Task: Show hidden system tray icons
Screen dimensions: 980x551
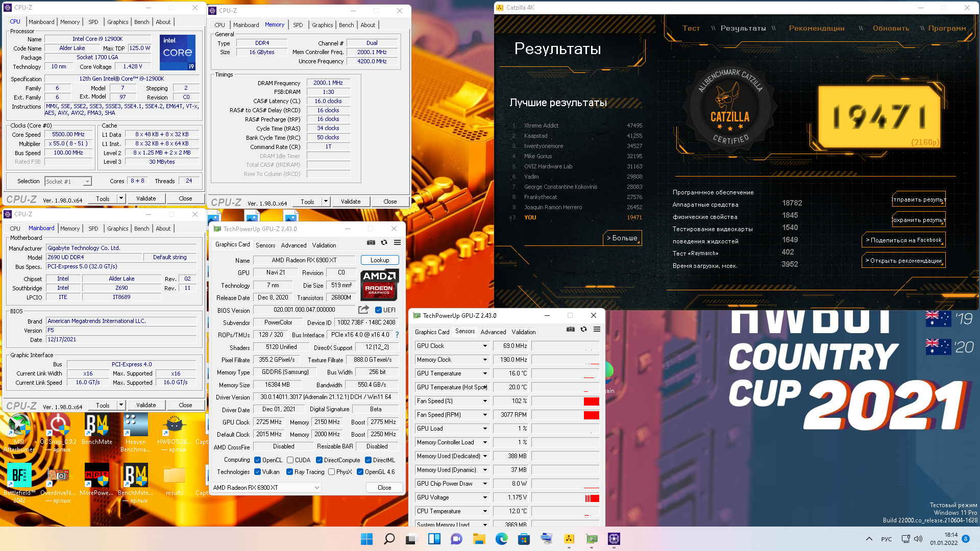Action: click(869, 539)
